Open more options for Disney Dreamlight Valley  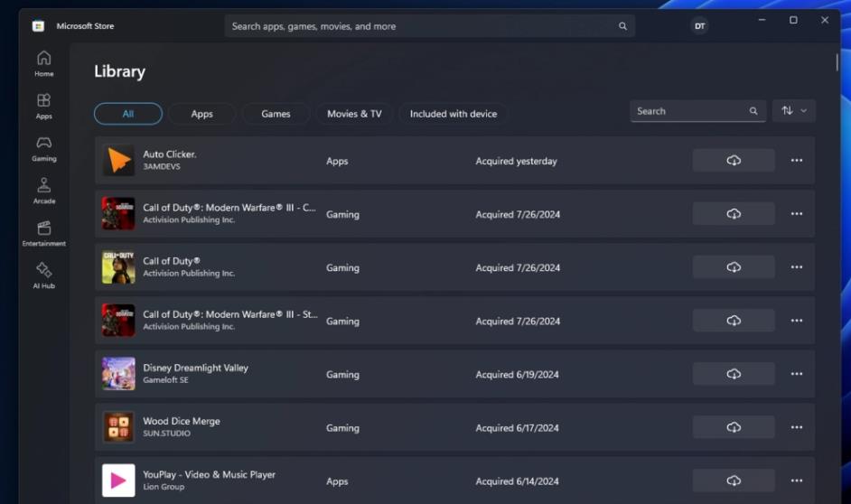click(x=796, y=374)
